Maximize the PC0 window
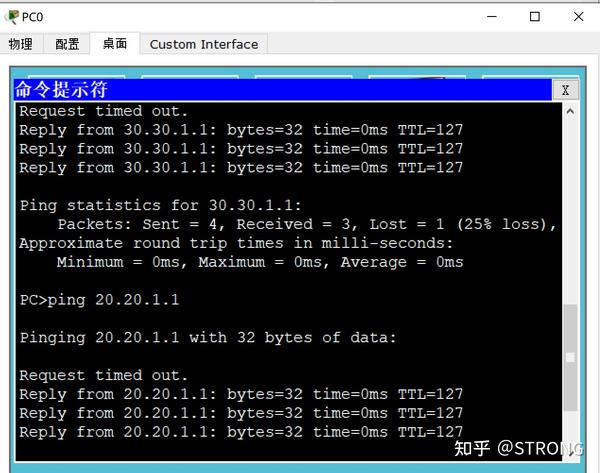Viewport: 600px width, 473px height. coord(535,16)
